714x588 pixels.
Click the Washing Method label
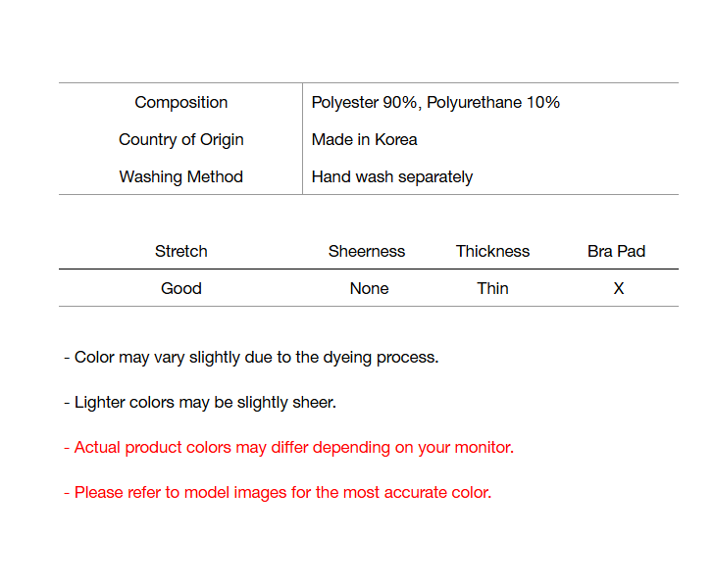coord(180,176)
